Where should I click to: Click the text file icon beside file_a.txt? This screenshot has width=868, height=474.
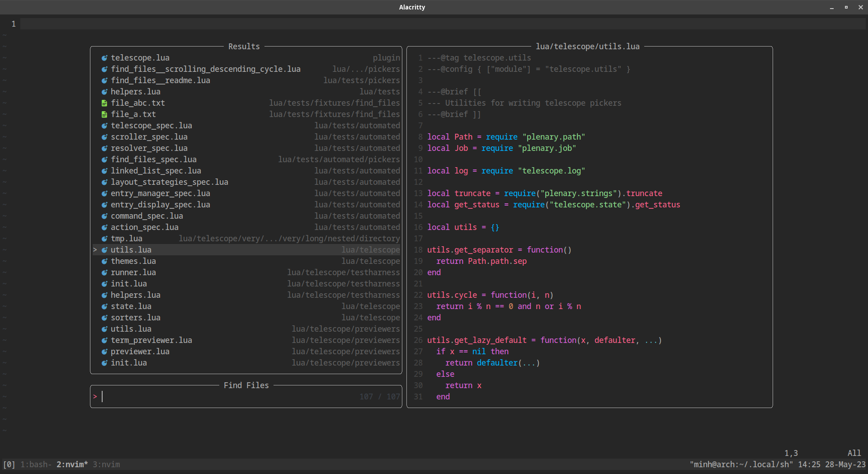coord(104,114)
